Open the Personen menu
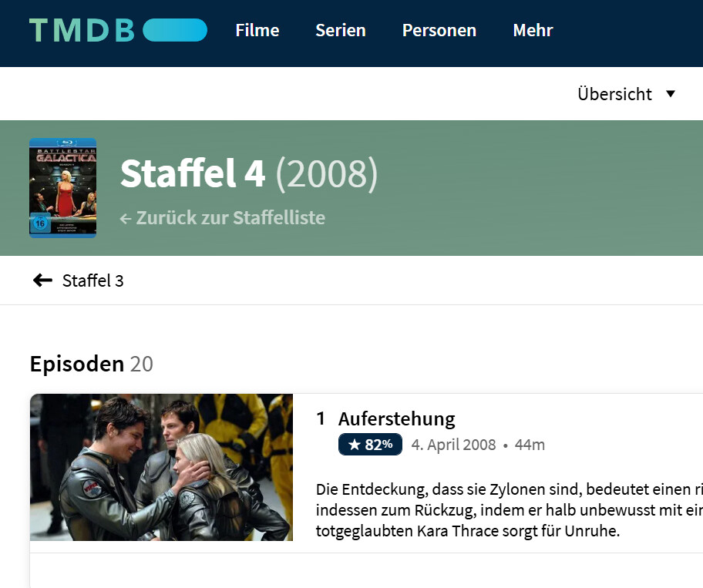Screen dimensions: 703x588 [439, 31]
